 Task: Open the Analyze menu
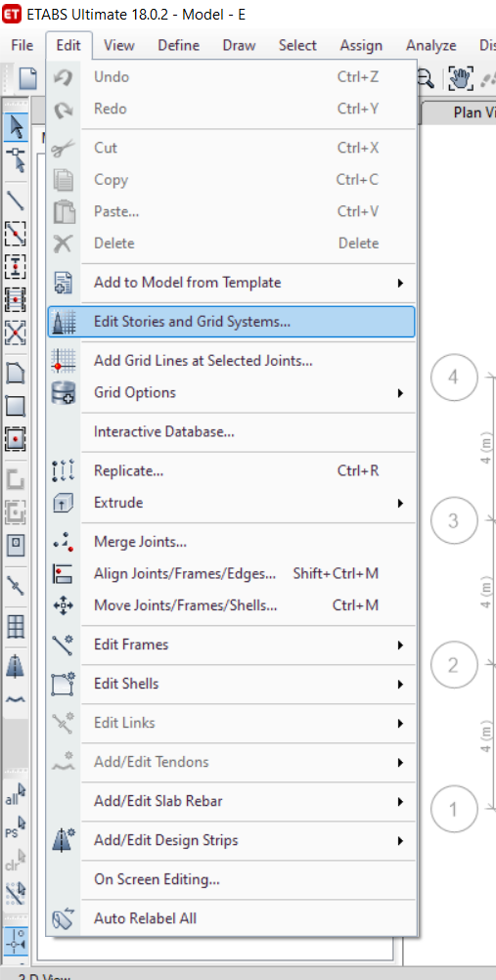431,46
